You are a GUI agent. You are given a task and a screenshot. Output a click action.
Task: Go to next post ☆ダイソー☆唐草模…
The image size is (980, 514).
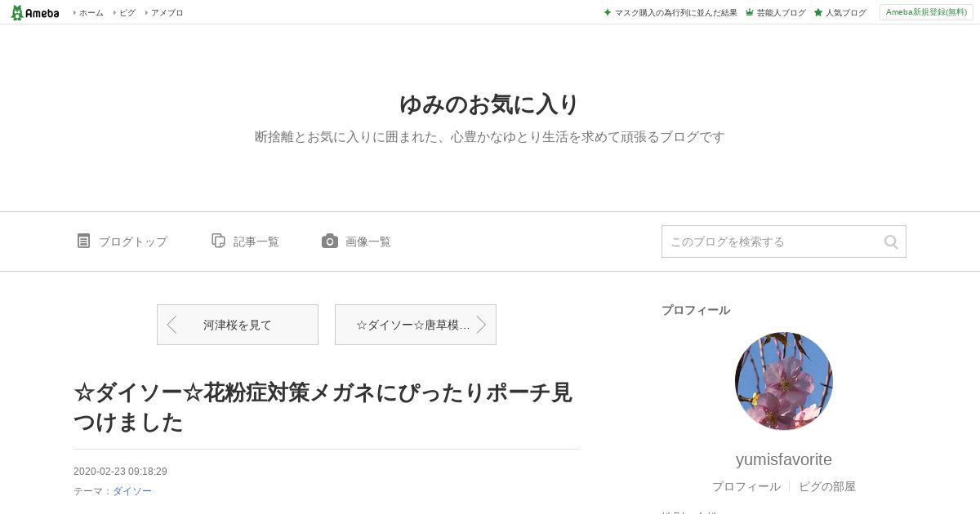pos(416,325)
